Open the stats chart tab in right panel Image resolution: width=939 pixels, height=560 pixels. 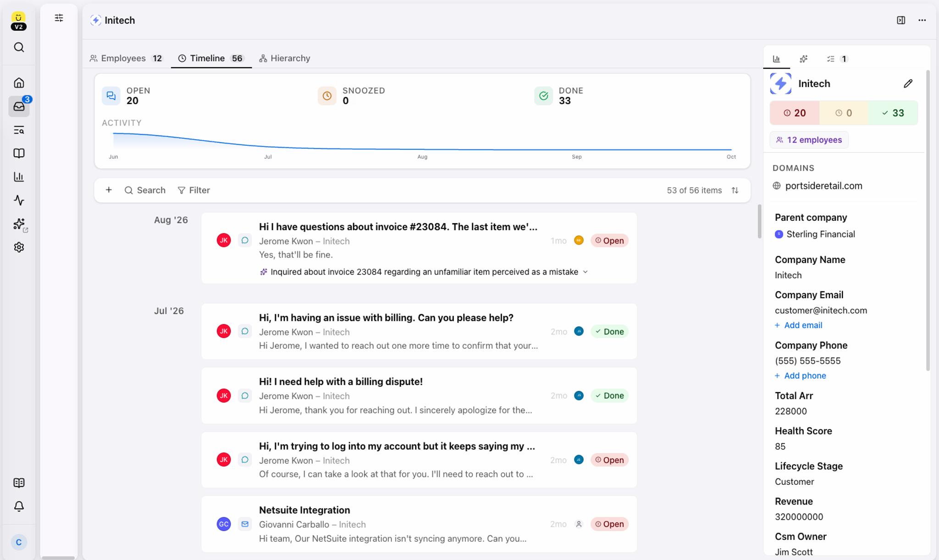(776, 59)
